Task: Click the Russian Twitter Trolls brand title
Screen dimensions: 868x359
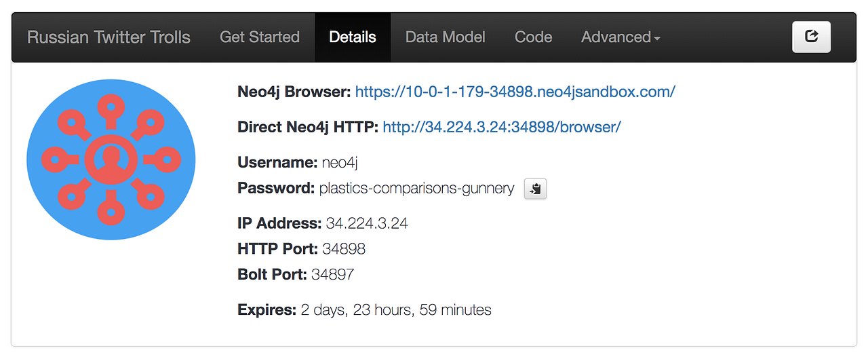Action: coord(108,37)
